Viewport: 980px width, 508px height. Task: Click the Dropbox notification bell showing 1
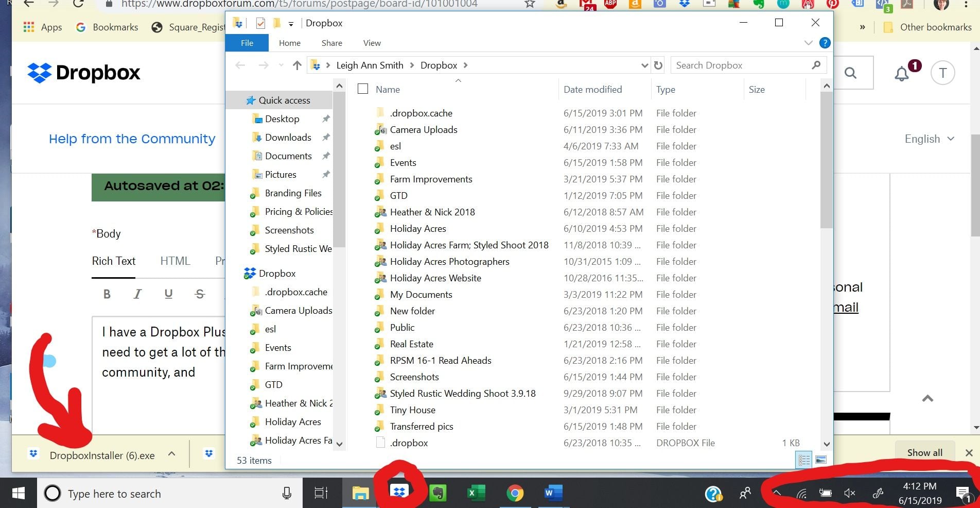[901, 74]
